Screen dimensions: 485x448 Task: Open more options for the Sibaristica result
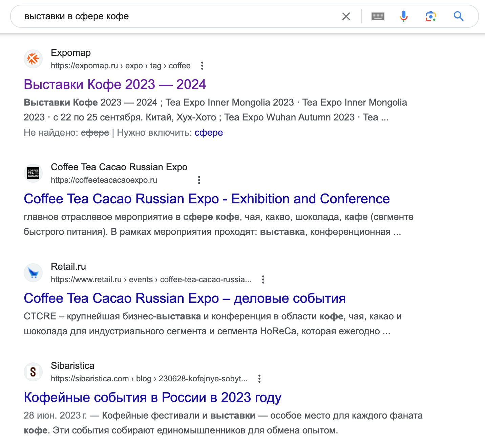point(259,379)
